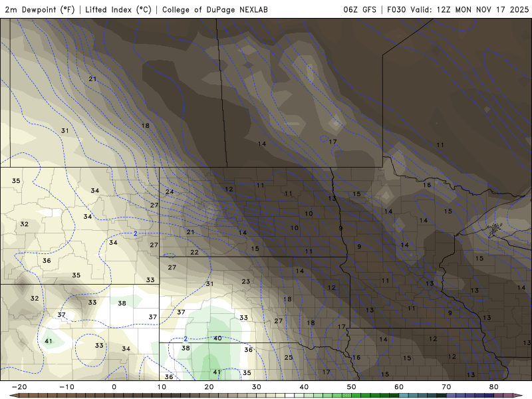Click the dewpoint value 25 on the map
The width and height of the screenshot is (532, 399).
click(289, 357)
